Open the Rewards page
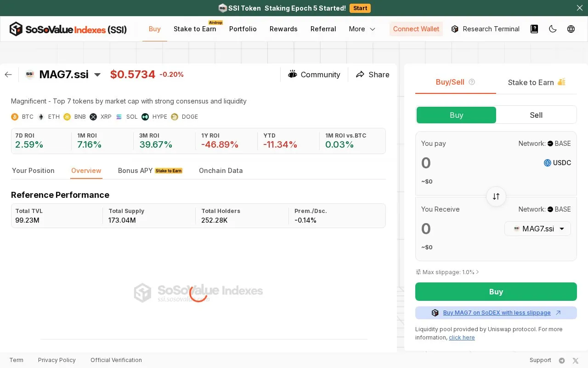The width and height of the screenshot is (588, 368). click(283, 29)
